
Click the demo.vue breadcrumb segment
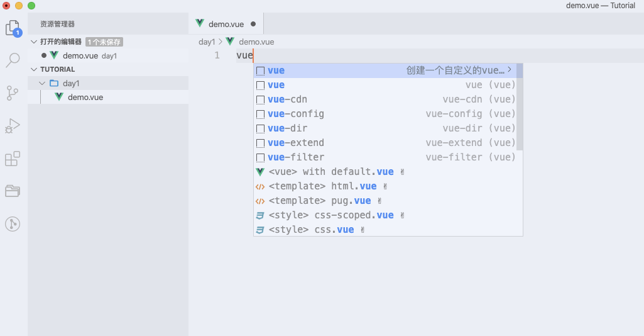tap(256, 42)
